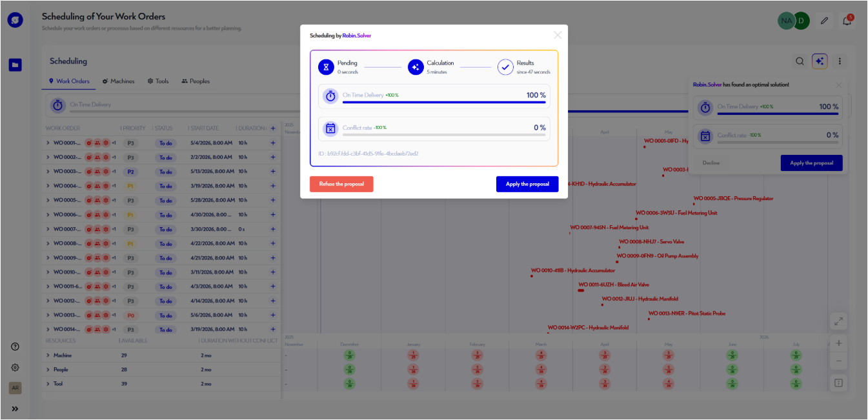Click the help question-mark icon in sidebar
Viewport: 868px width, 420px height.
14,346
